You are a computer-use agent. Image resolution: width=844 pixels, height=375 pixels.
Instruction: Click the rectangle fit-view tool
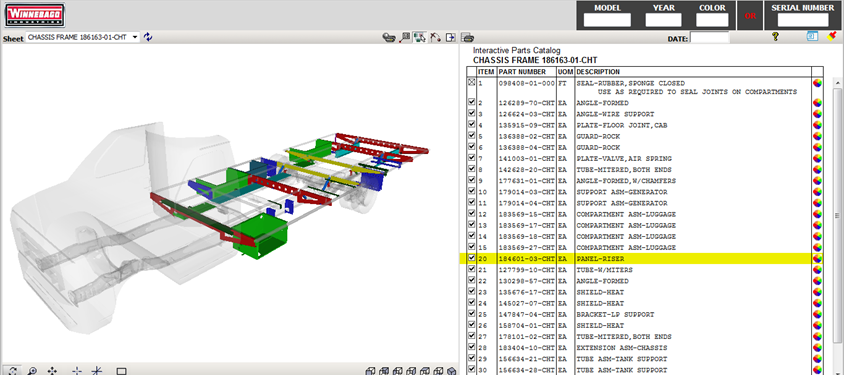pos(122,371)
